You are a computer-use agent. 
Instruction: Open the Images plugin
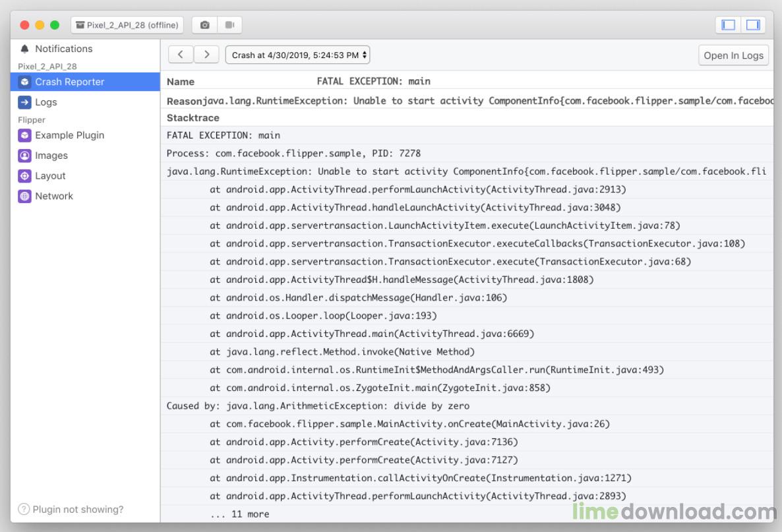[51, 156]
